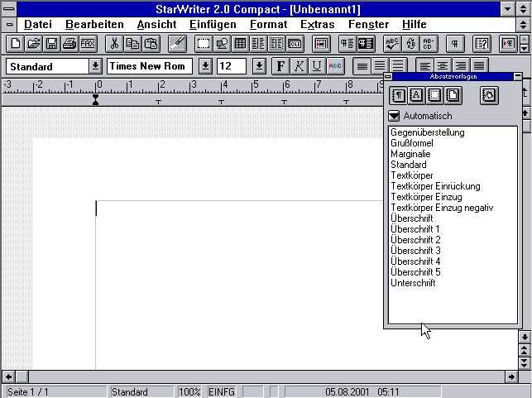Viewport: 532px width, 398px height.
Task: Open the font size 12 dropdown
Action: click(259, 66)
